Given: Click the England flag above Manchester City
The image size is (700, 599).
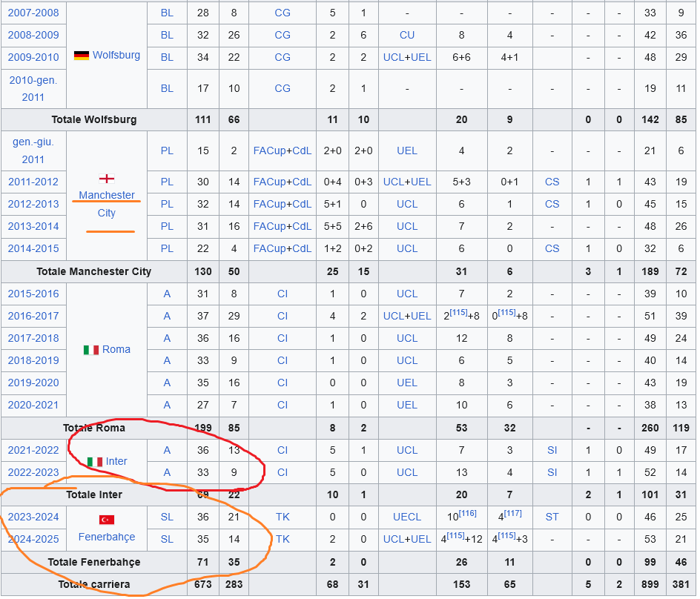Looking at the screenshot, I should pyautogui.click(x=106, y=179).
